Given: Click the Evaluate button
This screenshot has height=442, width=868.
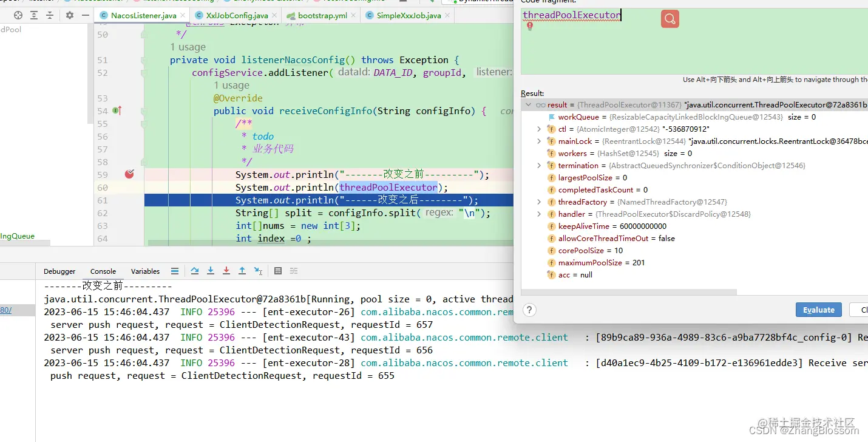Looking at the screenshot, I should point(818,310).
